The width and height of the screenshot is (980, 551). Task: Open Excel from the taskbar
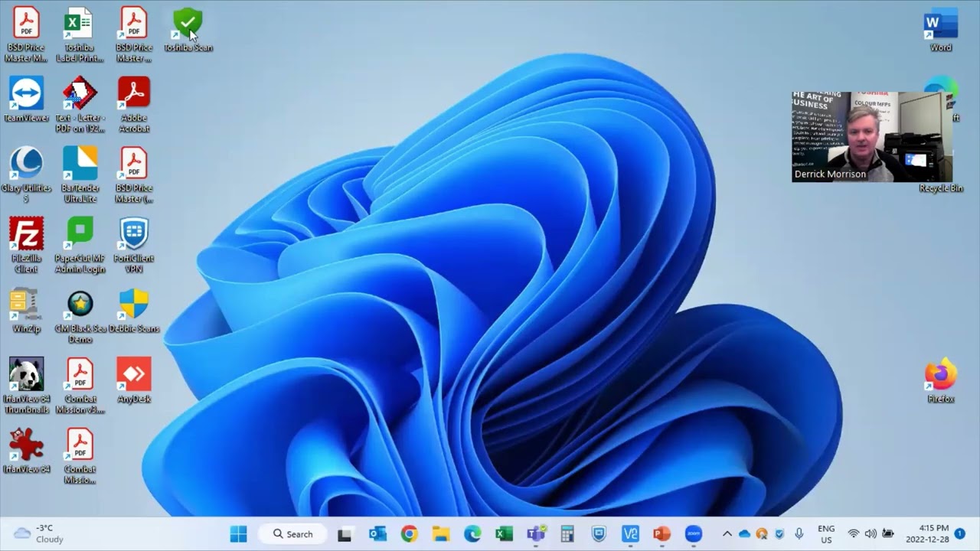pos(504,533)
